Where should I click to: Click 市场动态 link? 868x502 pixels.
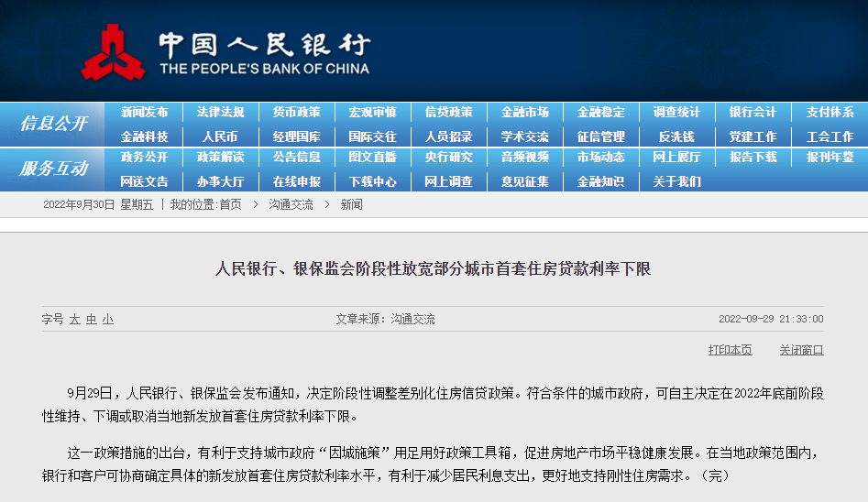click(x=600, y=158)
